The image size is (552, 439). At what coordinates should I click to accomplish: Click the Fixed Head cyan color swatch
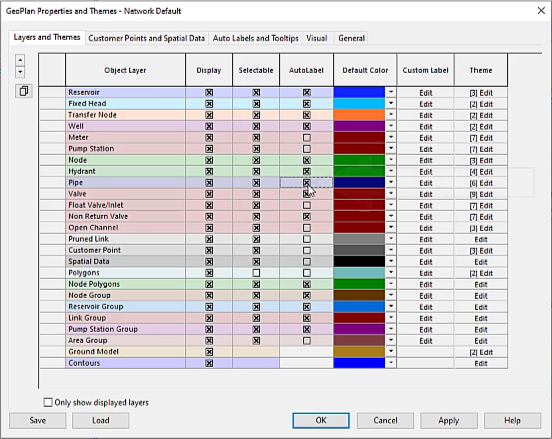(359, 104)
